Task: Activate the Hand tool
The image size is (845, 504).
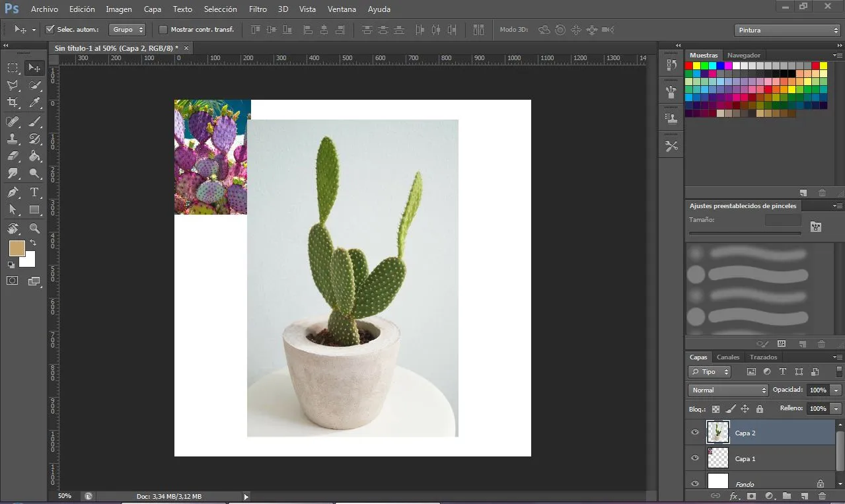Action: coord(13,229)
